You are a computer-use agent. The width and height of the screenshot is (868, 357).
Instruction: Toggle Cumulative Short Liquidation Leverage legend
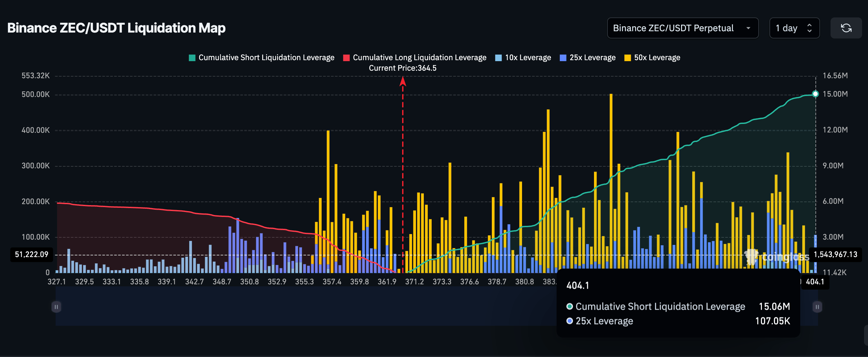(x=266, y=58)
